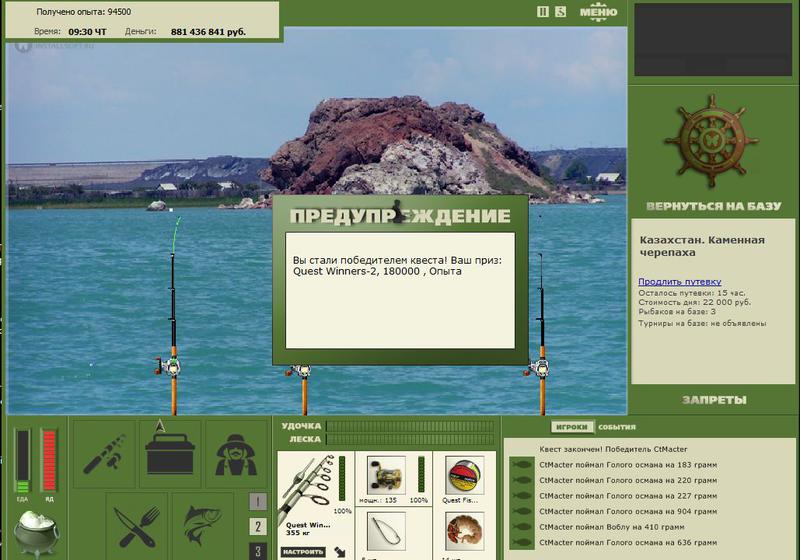The width and height of the screenshot is (800, 560).
Task: Open the fisherman profile icon
Action: 236,454
